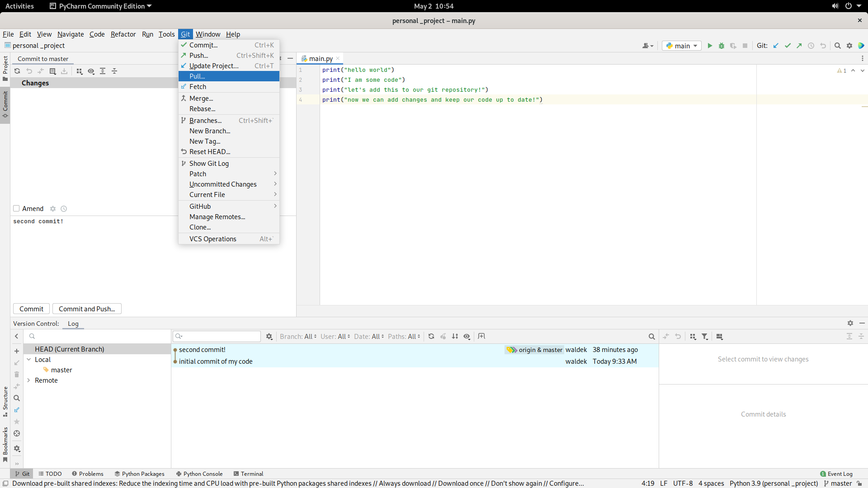
Task: Click the log text filter search field
Action: [x=217, y=336]
